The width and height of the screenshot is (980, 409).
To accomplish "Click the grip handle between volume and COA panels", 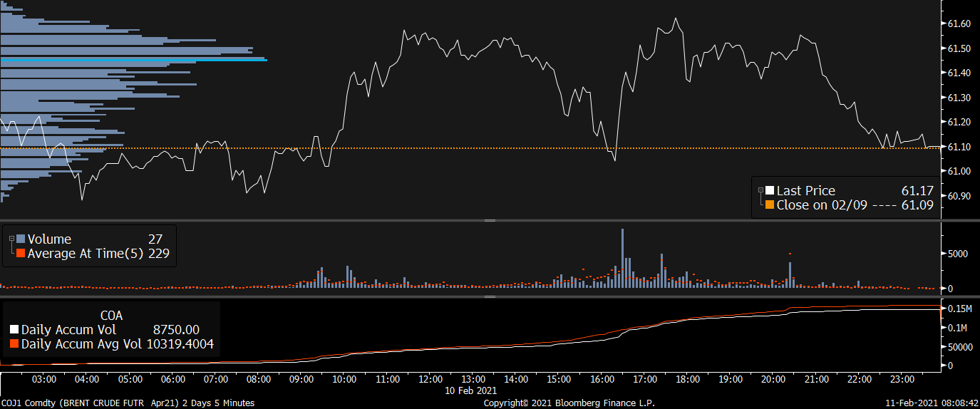I will pyautogui.click(x=490, y=296).
